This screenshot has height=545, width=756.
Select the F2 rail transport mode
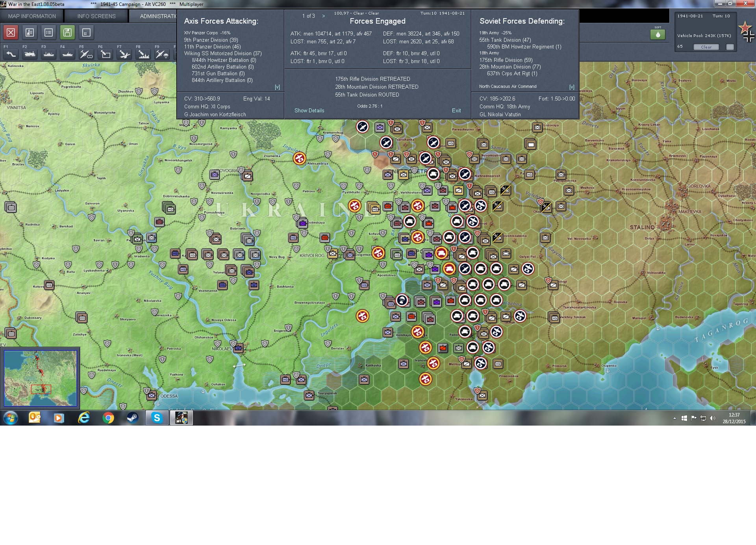(30, 54)
